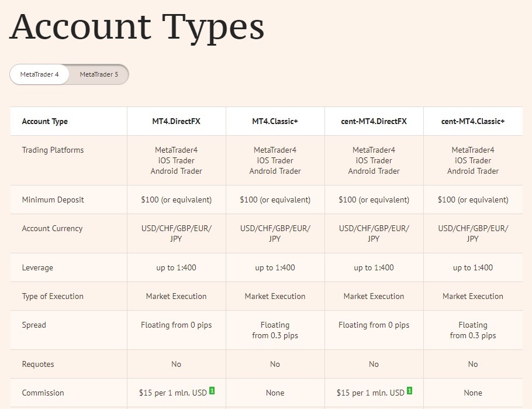Click the Account Types page heading
The height and width of the screenshot is (409, 532).
(137, 27)
